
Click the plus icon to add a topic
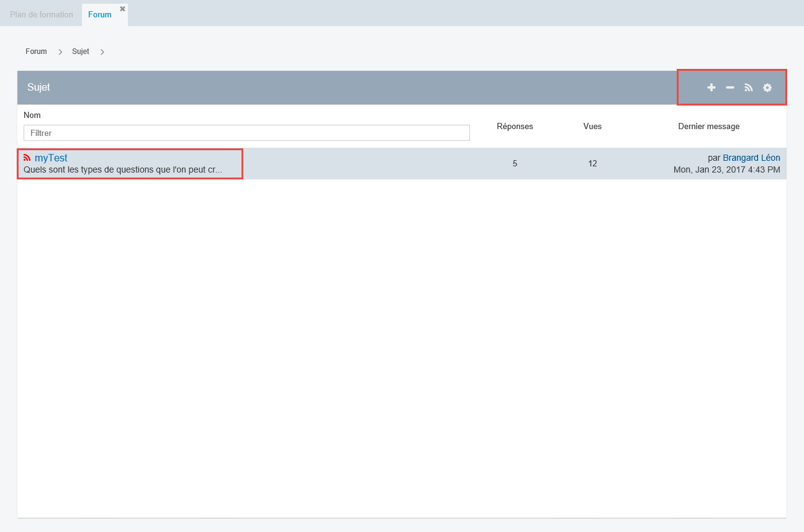coord(711,88)
